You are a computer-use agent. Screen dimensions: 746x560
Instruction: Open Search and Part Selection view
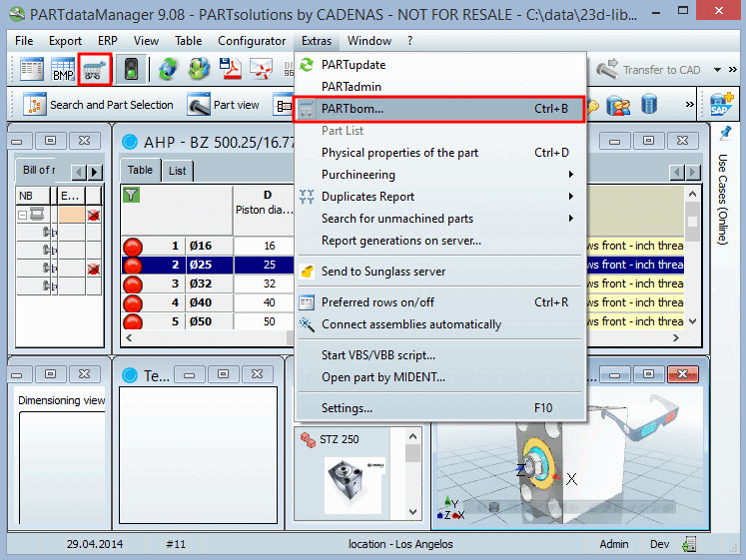pyautogui.click(x=99, y=105)
